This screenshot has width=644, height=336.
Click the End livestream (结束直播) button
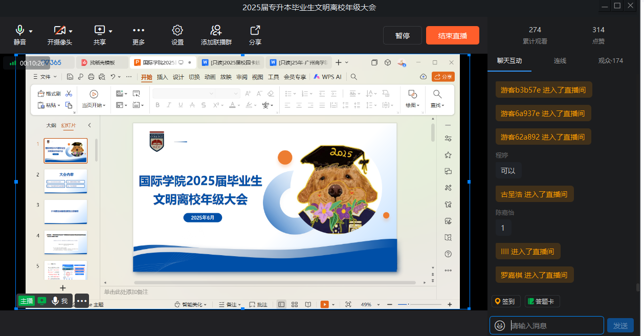452,35
